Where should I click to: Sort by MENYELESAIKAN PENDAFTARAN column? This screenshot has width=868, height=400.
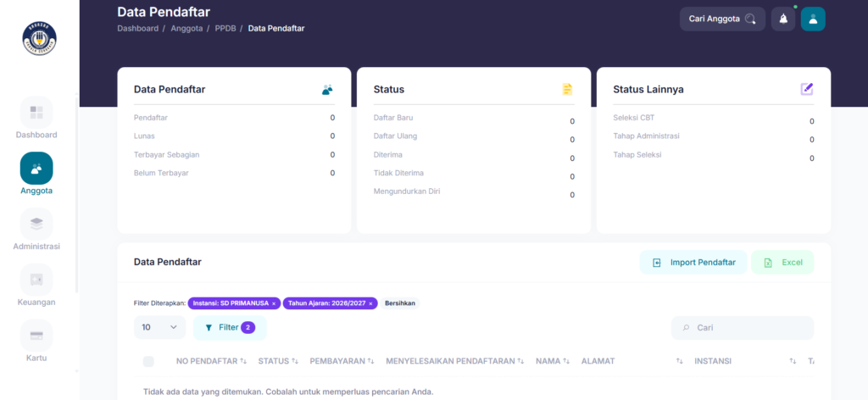point(455,361)
